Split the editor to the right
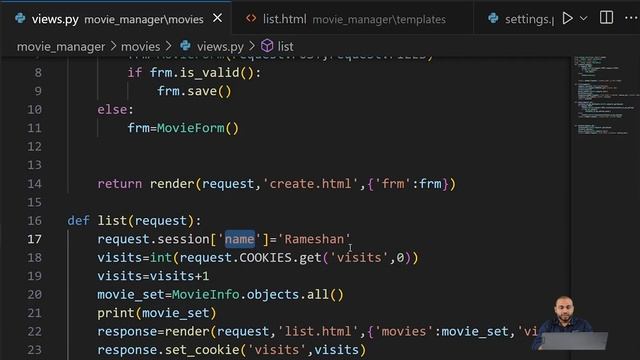Screen dimensions: 640x360 point(606,18)
